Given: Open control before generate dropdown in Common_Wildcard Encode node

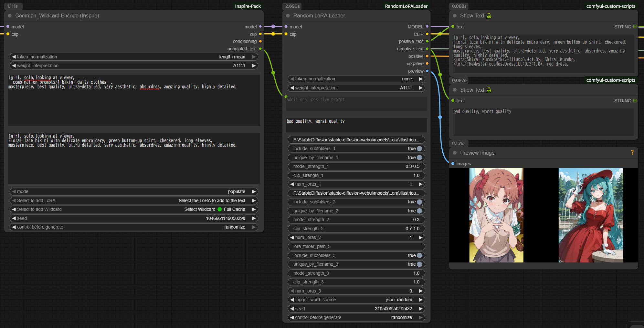Looking at the screenshot, I should 134,227.
